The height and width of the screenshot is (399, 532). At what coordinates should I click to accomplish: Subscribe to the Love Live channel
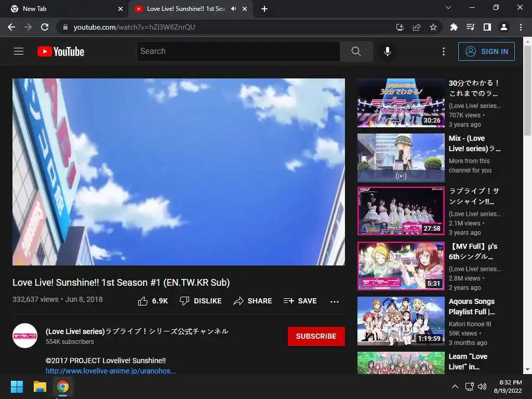316,336
